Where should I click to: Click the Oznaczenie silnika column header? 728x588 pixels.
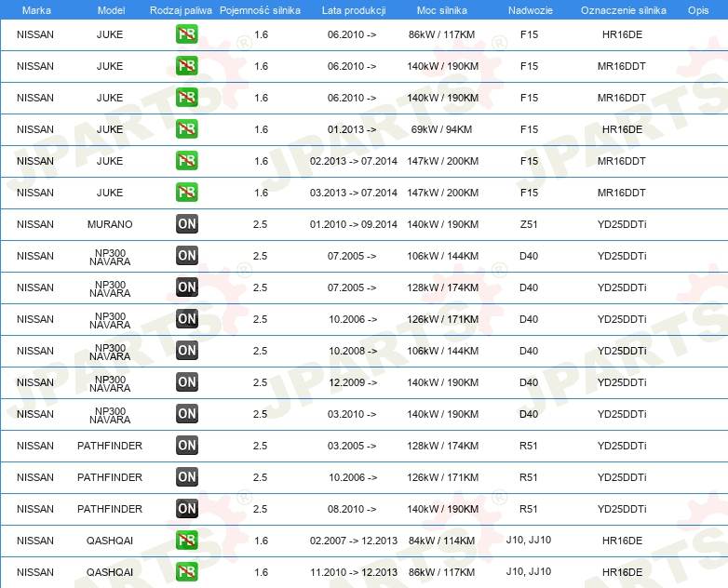(x=624, y=10)
